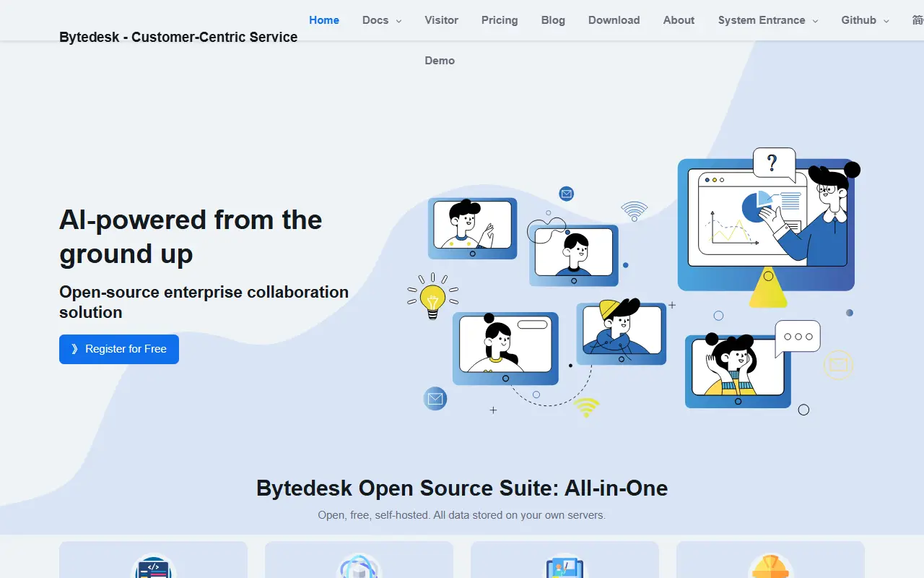The width and height of the screenshot is (924, 578).
Task: Click the "Open-source enterprise collaboration solution" subtitle
Action: pos(204,302)
